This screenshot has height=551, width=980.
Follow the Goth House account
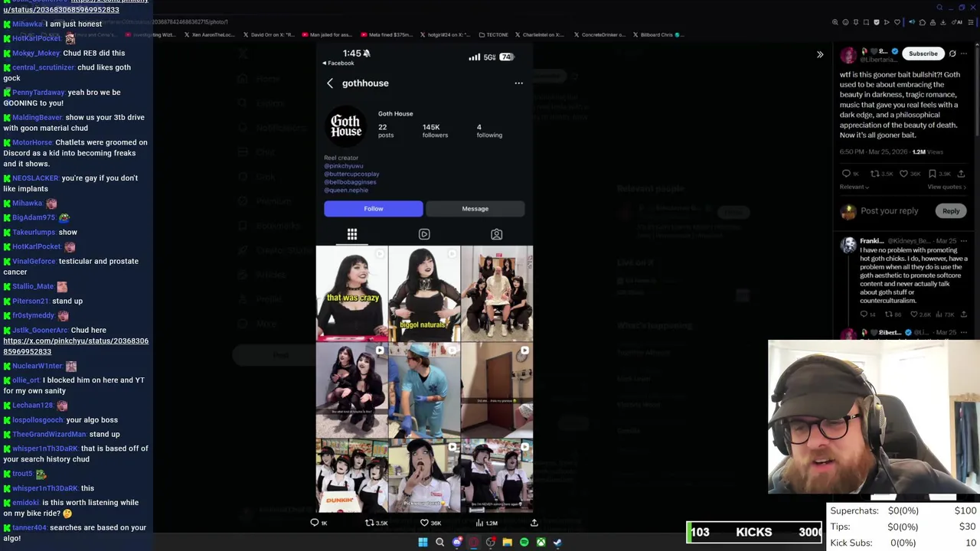(x=373, y=208)
